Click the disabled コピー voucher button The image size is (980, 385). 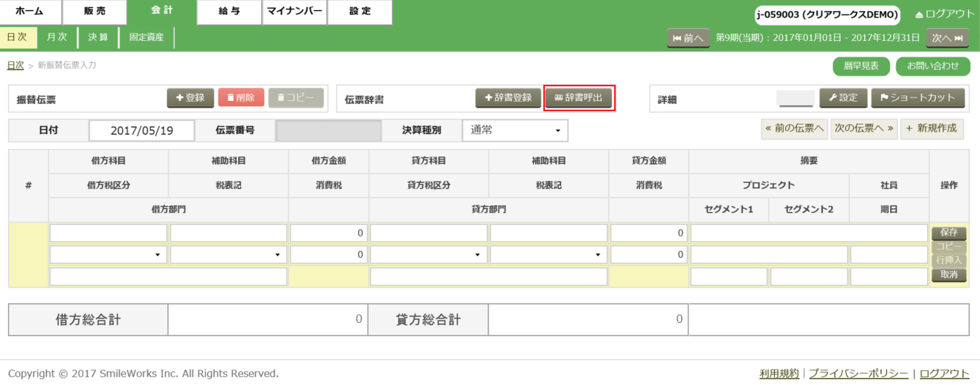click(x=296, y=97)
